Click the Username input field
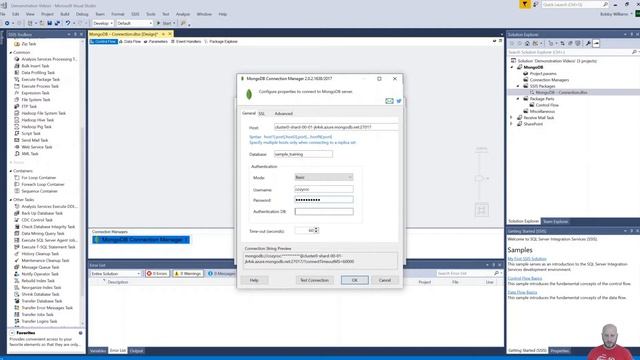The height and width of the screenshot is (360, 640). pos(324,190)
